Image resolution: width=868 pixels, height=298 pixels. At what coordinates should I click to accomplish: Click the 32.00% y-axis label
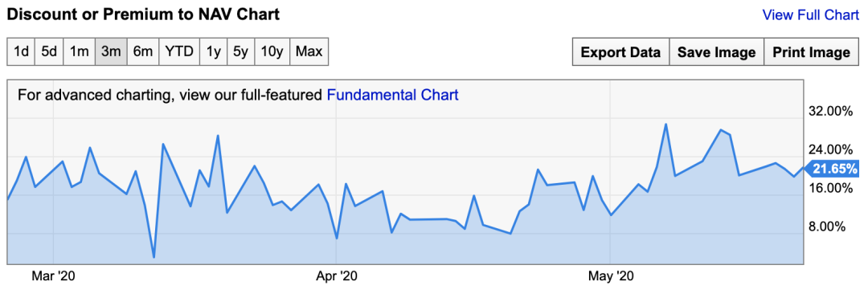[830, 111]
